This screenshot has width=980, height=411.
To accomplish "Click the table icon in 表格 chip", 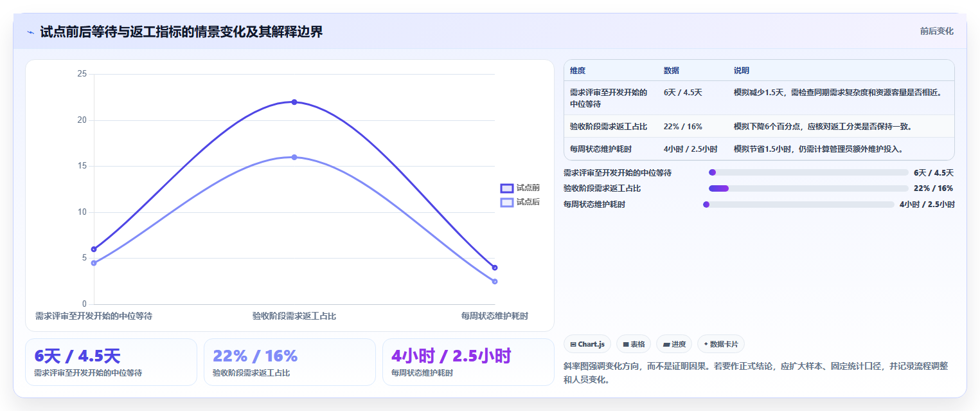I will tap(625, 345).
